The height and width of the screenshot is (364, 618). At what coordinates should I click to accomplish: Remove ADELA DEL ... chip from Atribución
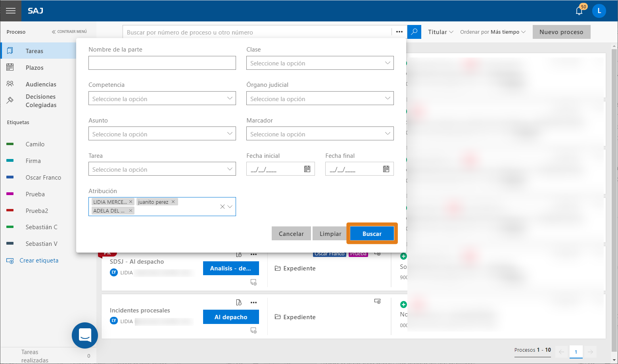click(x=131, y=211)
